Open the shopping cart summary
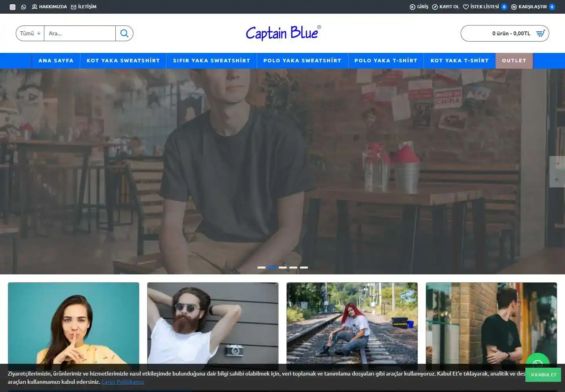 click(505, 33)
